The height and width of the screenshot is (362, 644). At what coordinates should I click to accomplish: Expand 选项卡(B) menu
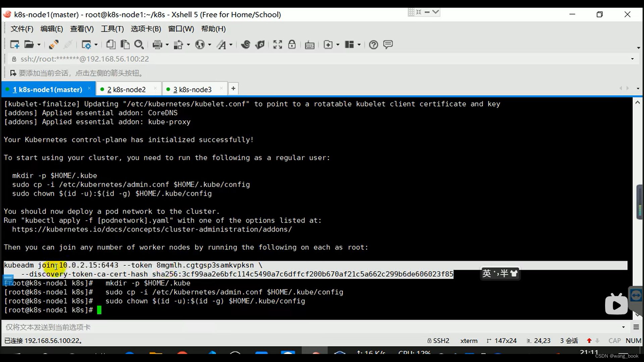(x=145, y=29)
